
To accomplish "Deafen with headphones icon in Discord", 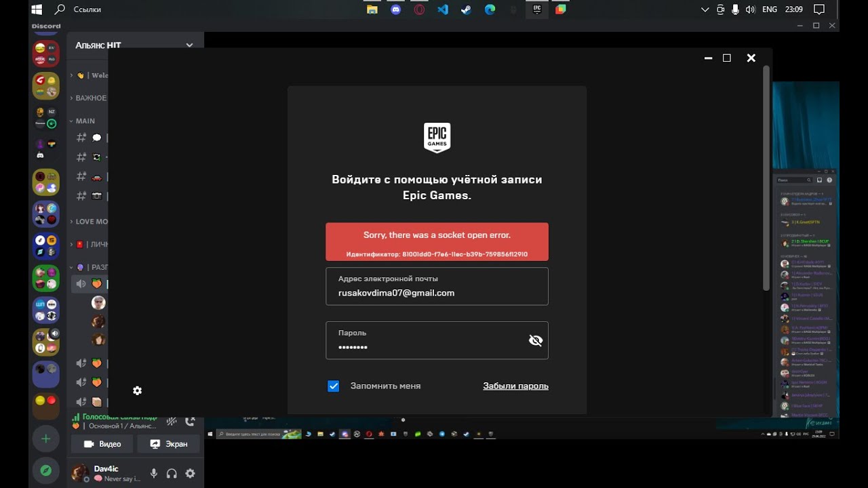I will tap(172, 474).
